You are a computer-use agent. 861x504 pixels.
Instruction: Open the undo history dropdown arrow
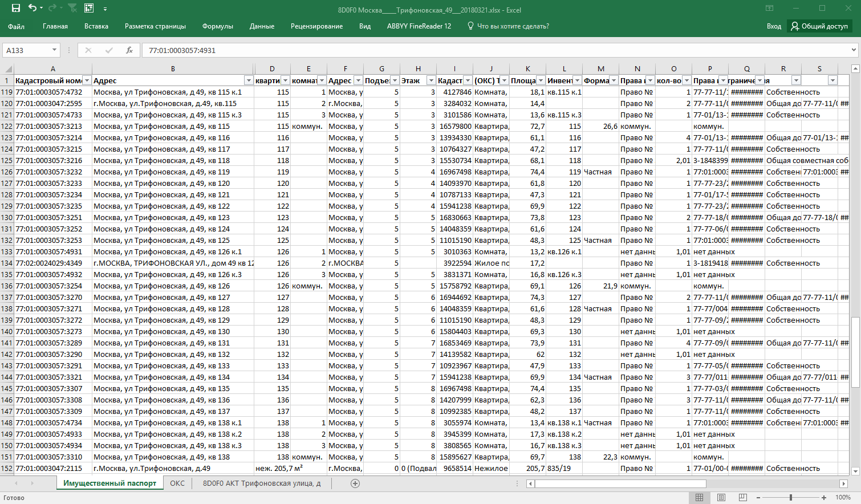[x=42, y=9]
